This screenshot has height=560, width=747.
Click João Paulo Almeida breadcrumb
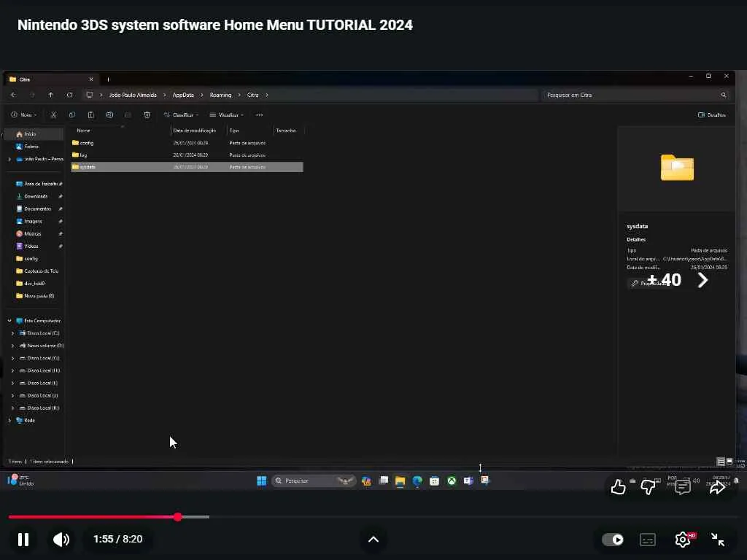tap(133, 95)
